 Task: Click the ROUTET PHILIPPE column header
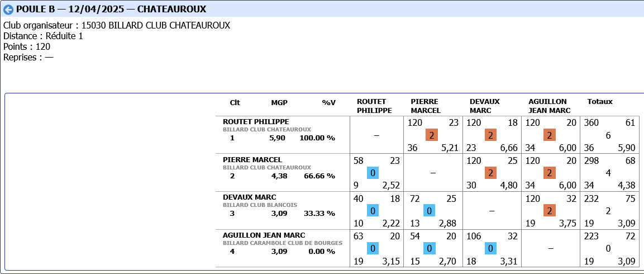pos(374,106)
